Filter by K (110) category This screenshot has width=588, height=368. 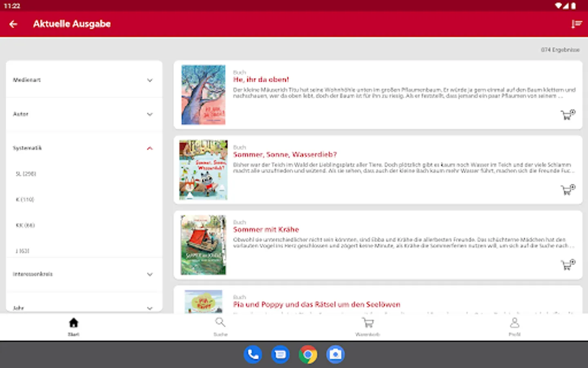coord(25,200)
